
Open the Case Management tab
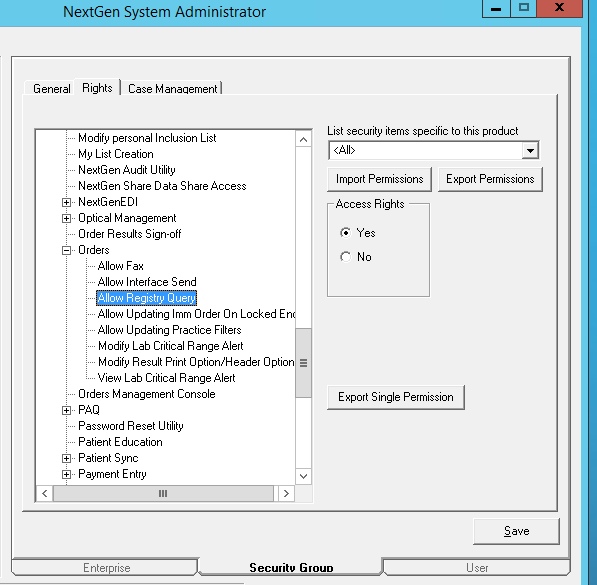pyautogui.click(x=172, y=89)
